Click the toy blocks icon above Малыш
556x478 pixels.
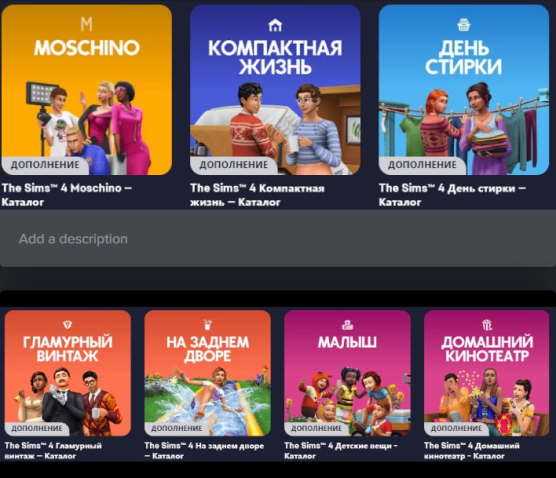click(x=347, y=324)
